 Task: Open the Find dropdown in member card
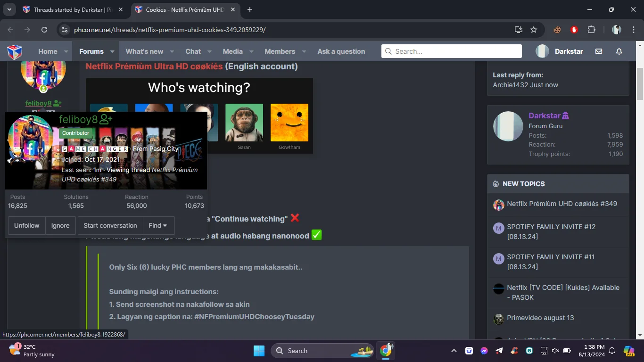(158, 225)
